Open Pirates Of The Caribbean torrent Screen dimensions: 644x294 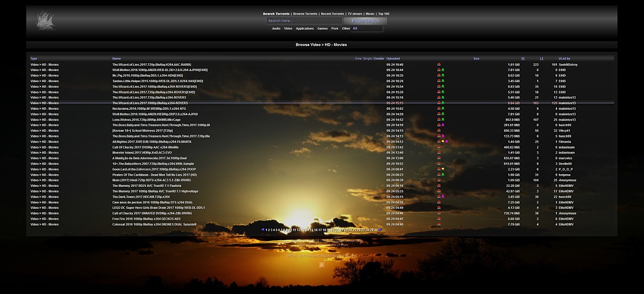(x=154, y=175)
